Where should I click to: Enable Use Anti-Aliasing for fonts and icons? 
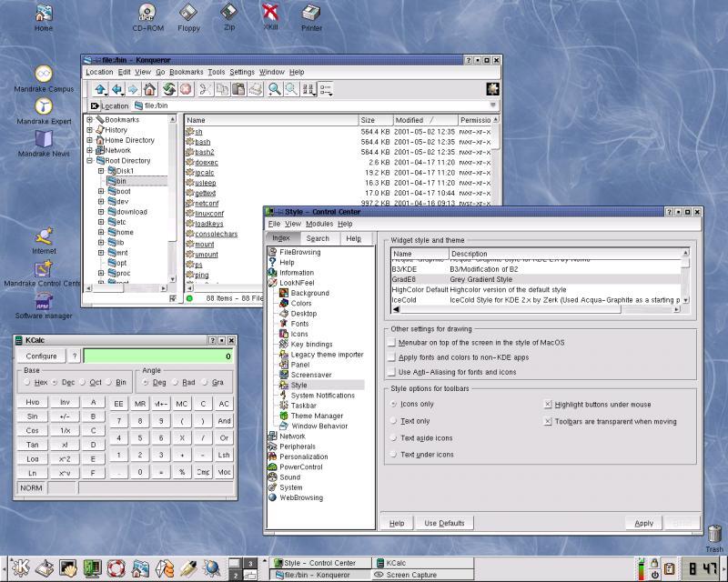tap(392, 372)
